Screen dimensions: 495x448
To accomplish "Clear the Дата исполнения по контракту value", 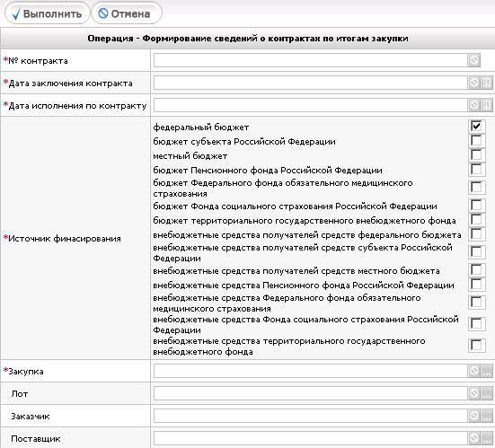I will (473, 105).
